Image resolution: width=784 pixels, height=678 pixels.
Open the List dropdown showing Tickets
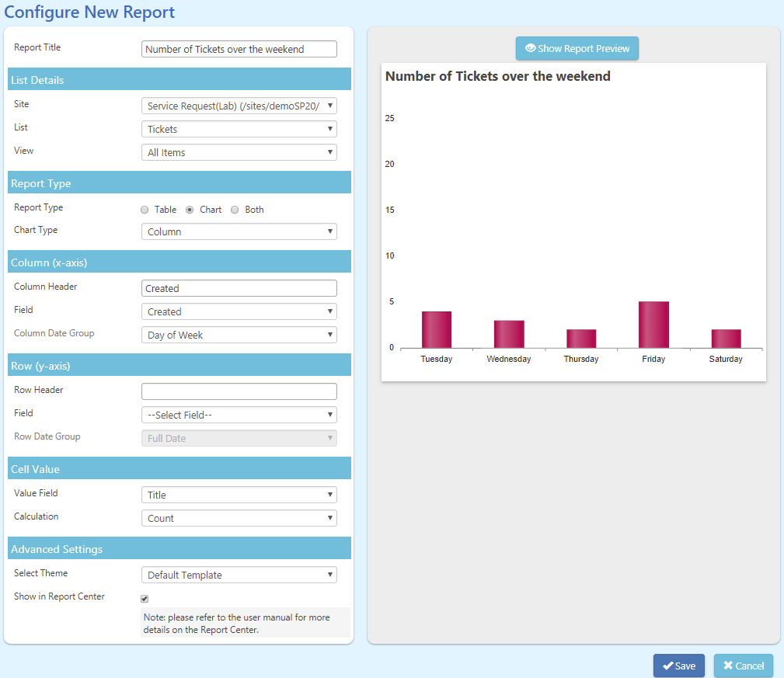pyautogui.click(x=239, y=129)
